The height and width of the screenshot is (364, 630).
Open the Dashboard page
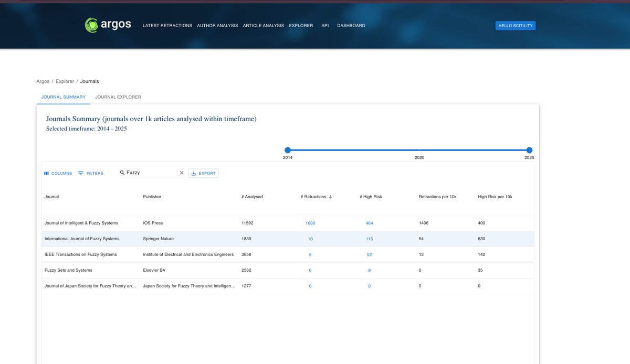click(x=351, y=26)
